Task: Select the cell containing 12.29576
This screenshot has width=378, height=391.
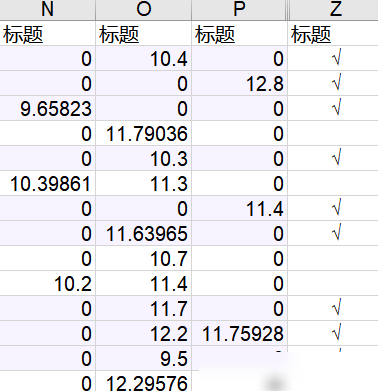Action: pos(143,381)
